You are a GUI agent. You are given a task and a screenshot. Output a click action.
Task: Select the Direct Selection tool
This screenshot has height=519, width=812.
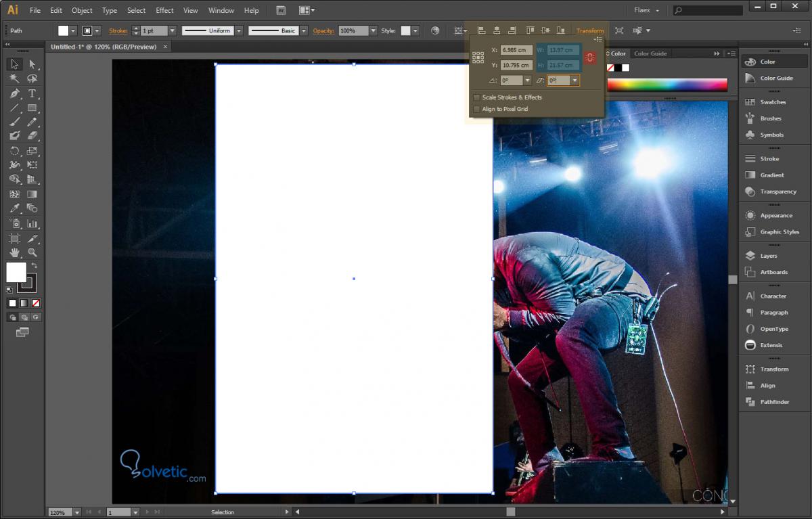point(32,64)
